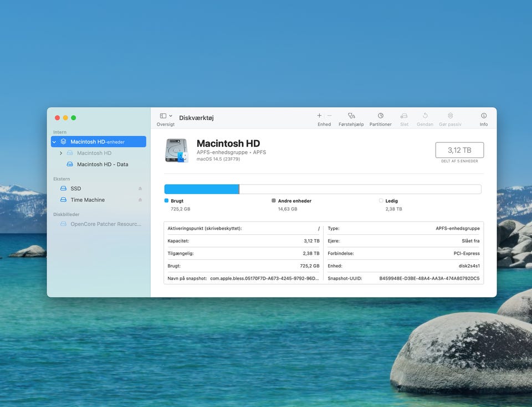Click the Info toolbar icon

point(483,116)
